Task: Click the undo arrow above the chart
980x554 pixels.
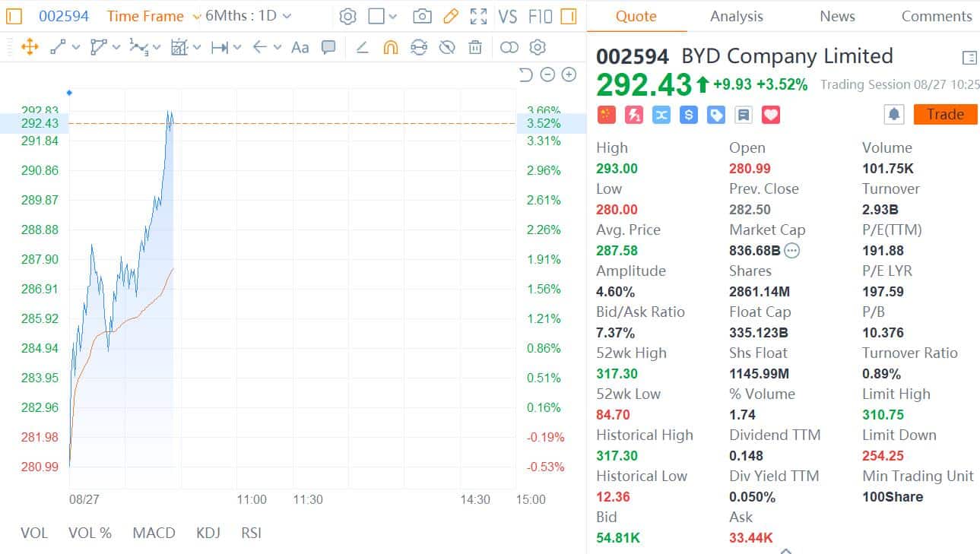Action: (525, 74)
